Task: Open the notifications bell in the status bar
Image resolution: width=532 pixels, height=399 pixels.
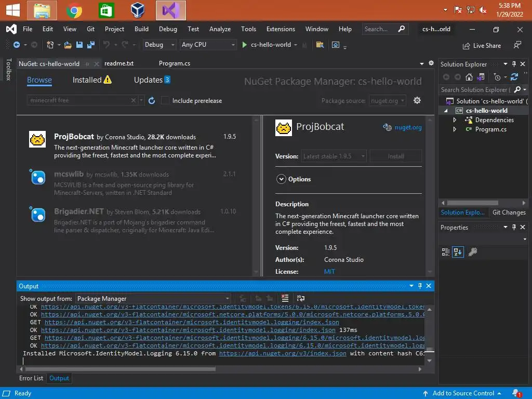Action: tap(517, 393)
